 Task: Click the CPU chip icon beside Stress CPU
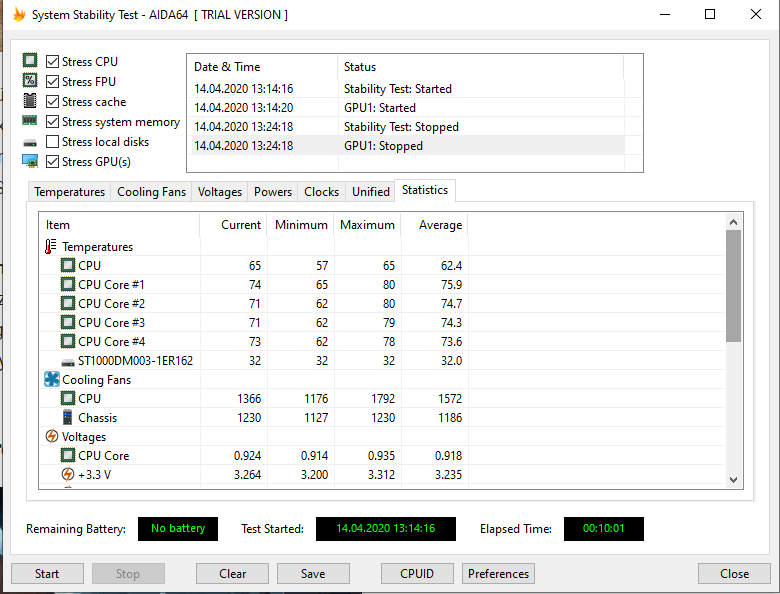[30, 60]
